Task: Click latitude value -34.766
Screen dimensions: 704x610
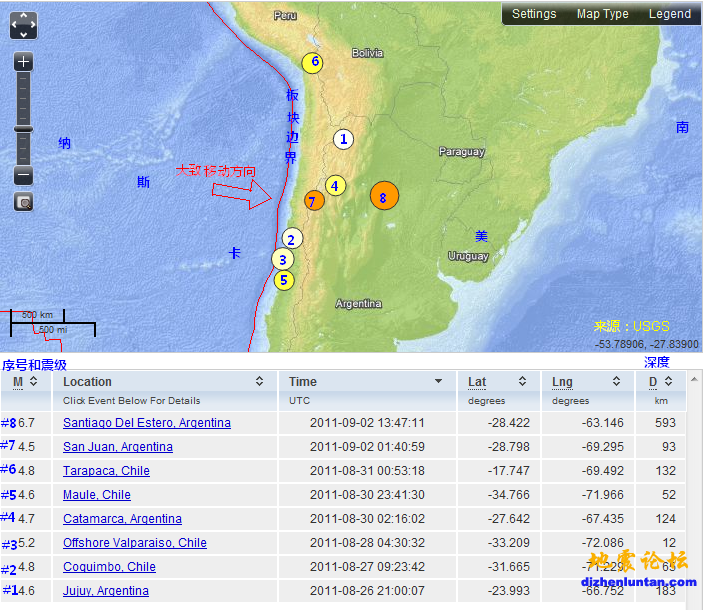Action: click(508, 495)
